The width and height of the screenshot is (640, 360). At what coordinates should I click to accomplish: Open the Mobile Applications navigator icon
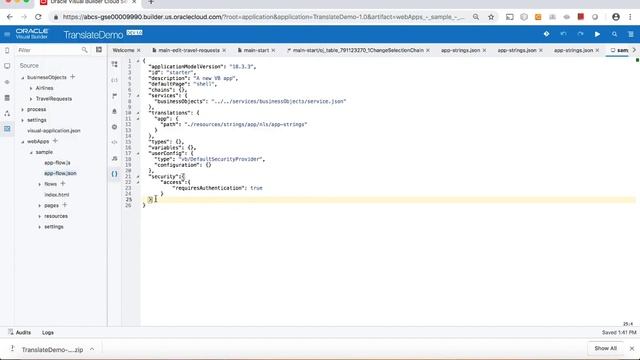click(7, 51)
